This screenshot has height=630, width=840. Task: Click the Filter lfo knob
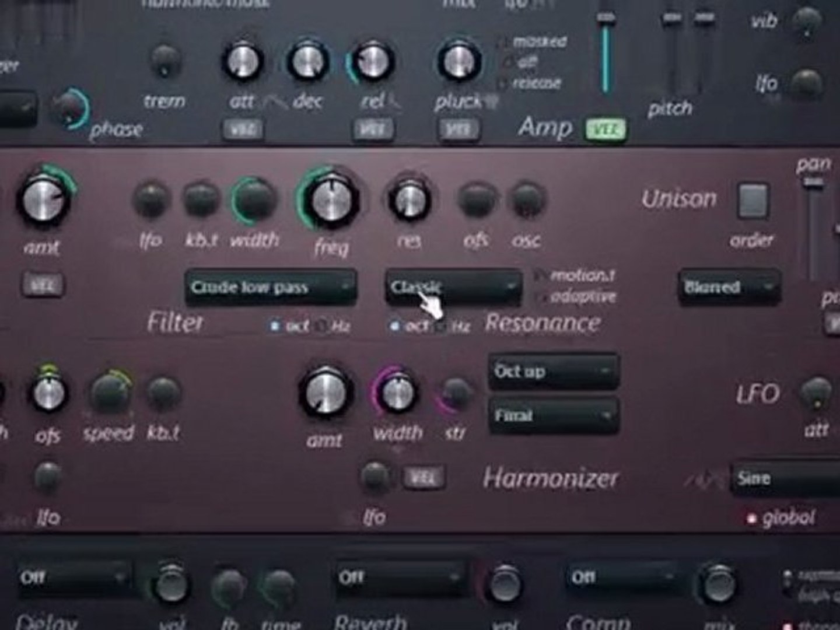(x=151, y=200)
